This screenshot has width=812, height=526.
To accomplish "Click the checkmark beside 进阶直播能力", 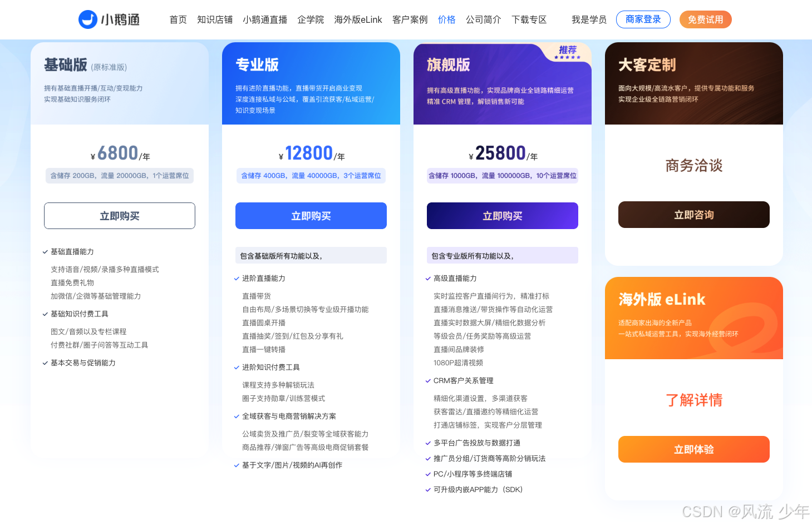I will 237,279.
